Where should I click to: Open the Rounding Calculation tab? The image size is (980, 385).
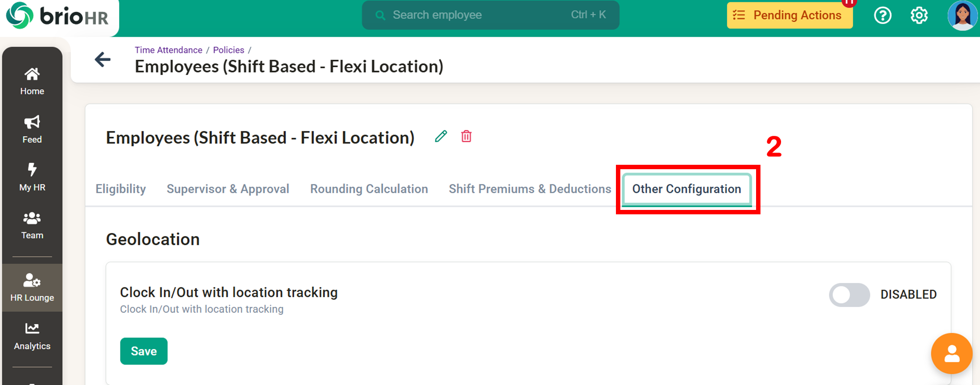click(369, 189)
